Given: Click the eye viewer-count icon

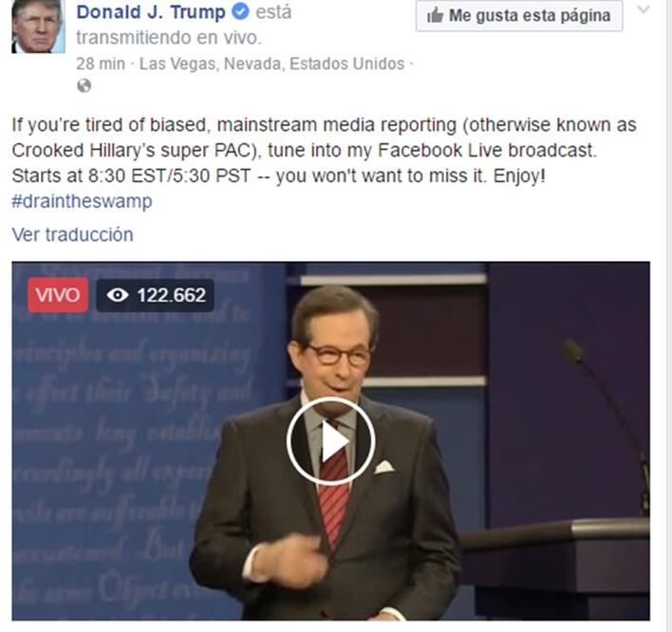Looking at the screenshot, I should [x=118, y=295].
